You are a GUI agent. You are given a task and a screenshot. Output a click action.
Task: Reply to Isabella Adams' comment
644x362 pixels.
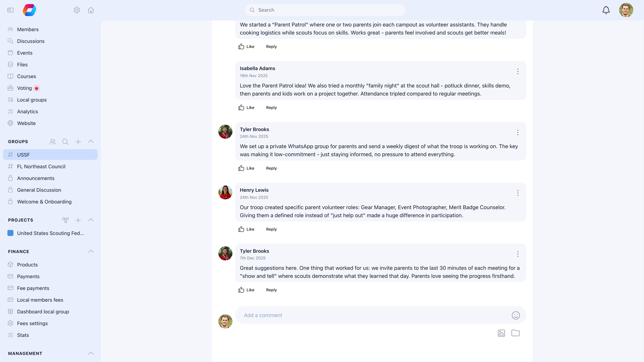pos(271,107)
